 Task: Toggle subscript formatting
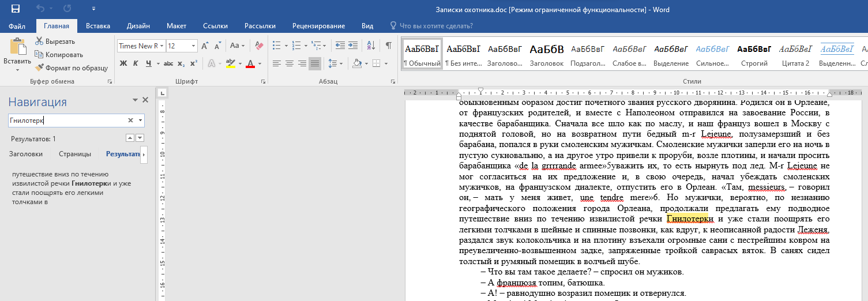coord(181,63)
